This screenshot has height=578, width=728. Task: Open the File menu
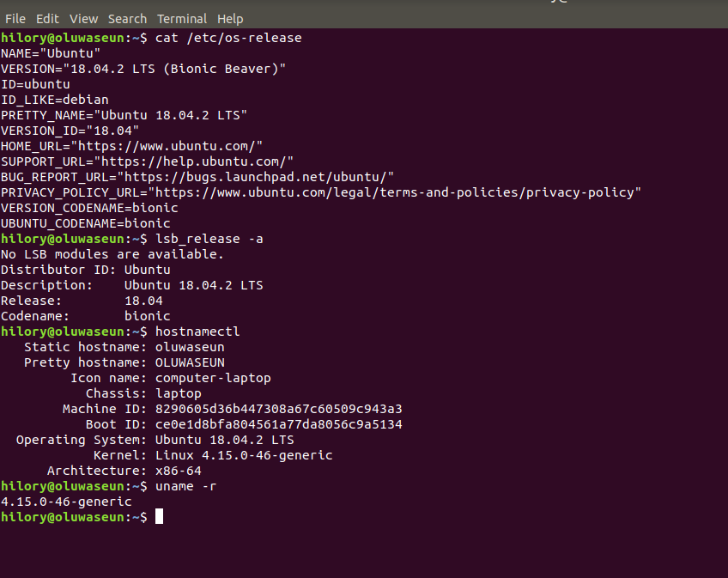tap(15, 18)
